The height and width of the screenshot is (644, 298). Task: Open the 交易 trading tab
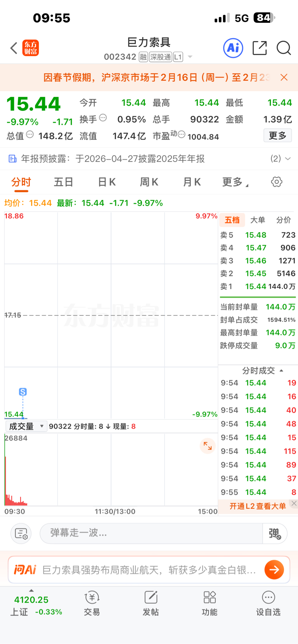pos(92,604)
